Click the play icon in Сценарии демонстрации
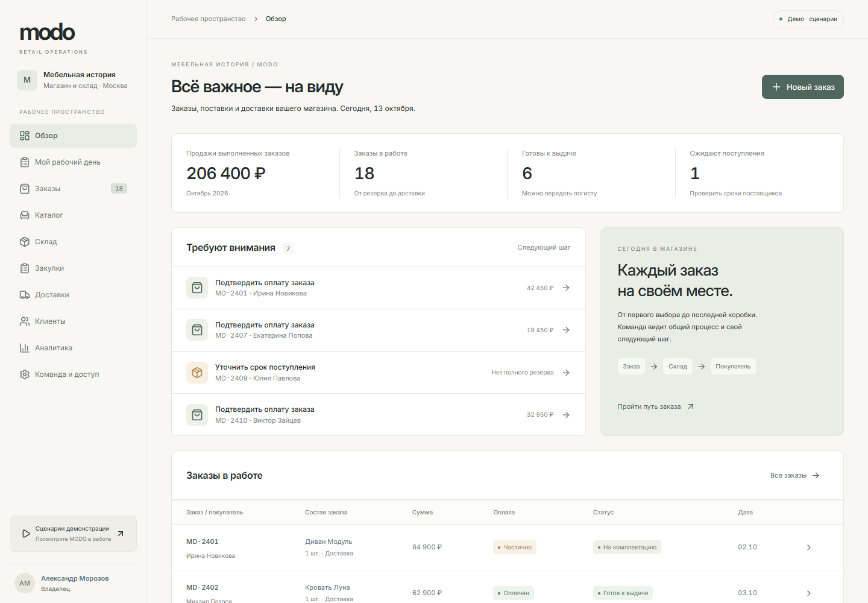The height and width of the screenshot is (603, 868). pyautogui.click(x=26, y=534)
